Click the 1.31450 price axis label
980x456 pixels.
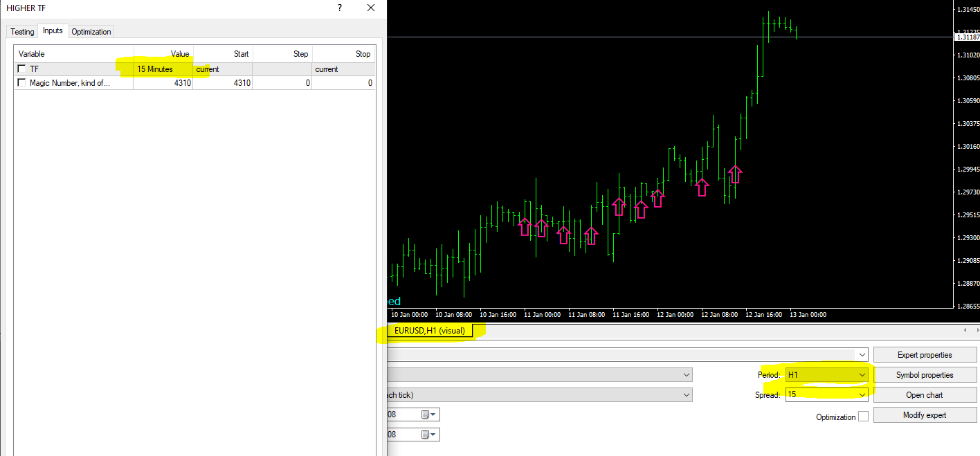pos(968,10)
